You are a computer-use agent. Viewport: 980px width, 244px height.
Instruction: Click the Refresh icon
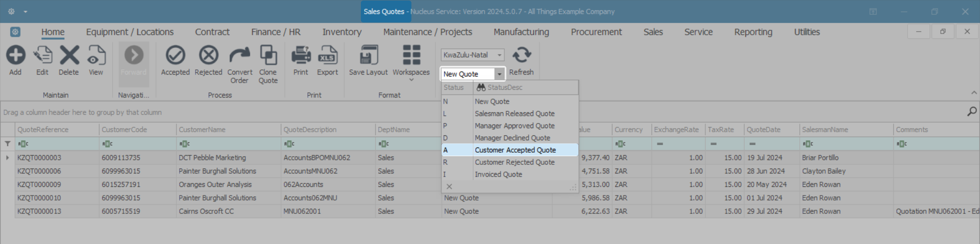click(521, 55)
